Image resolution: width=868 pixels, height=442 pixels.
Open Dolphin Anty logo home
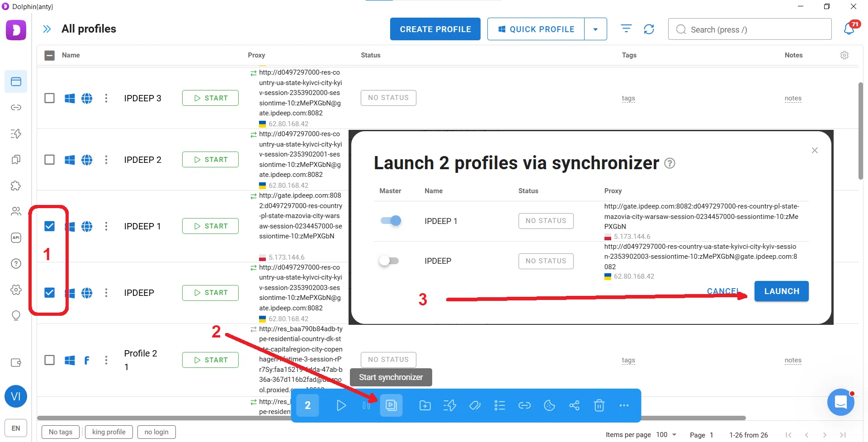click(x=16, y=30)
